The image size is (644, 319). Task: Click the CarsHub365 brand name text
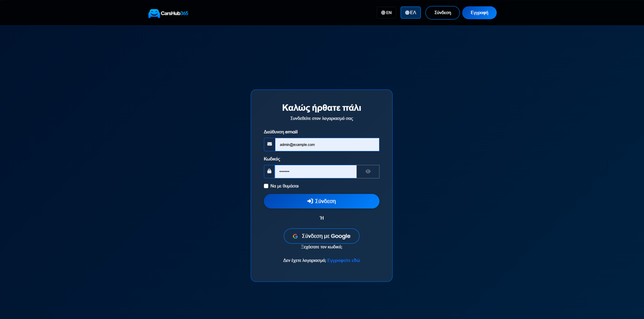tap(174, 13)
